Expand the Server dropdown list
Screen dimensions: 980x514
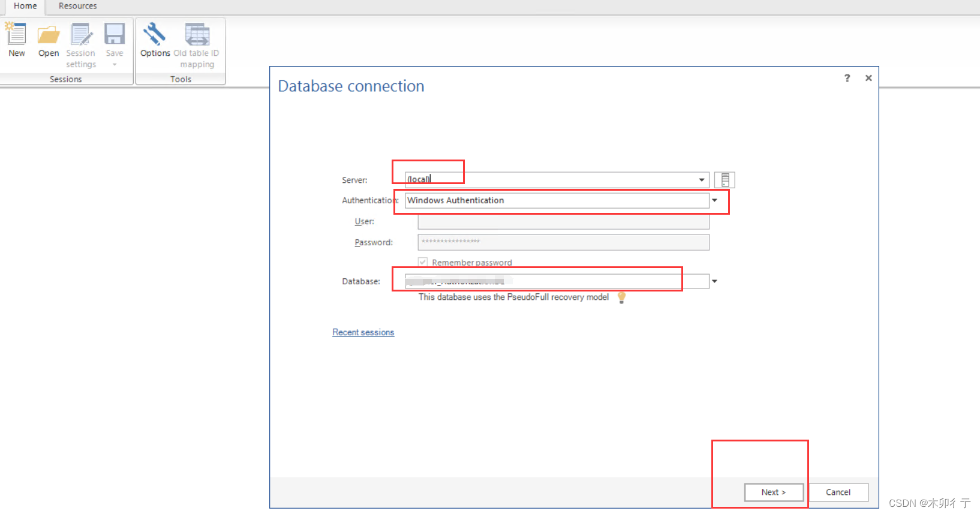702,180
